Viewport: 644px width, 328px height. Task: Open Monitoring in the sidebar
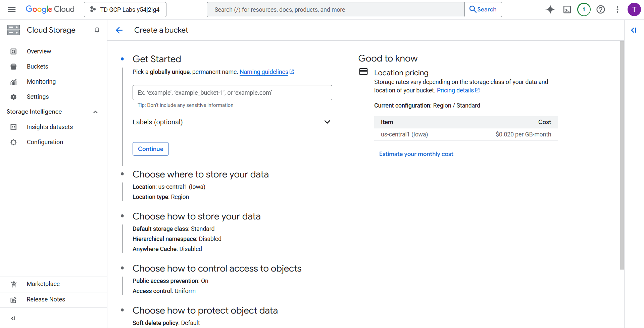(41, 82)
